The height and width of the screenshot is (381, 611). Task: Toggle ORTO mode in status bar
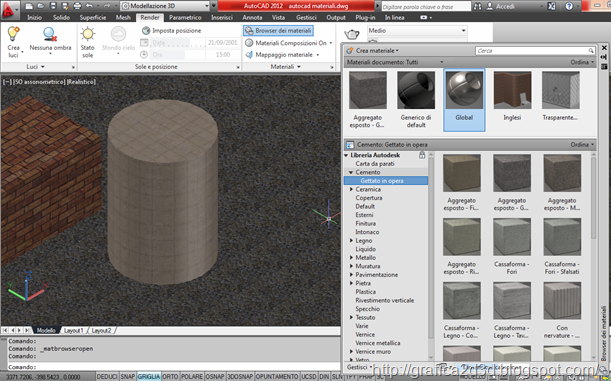(170, 376)
